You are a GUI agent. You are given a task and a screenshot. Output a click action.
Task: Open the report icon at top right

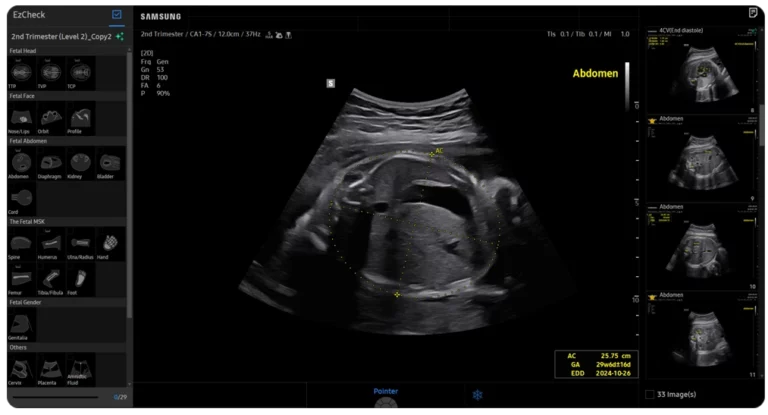[753, 13]
